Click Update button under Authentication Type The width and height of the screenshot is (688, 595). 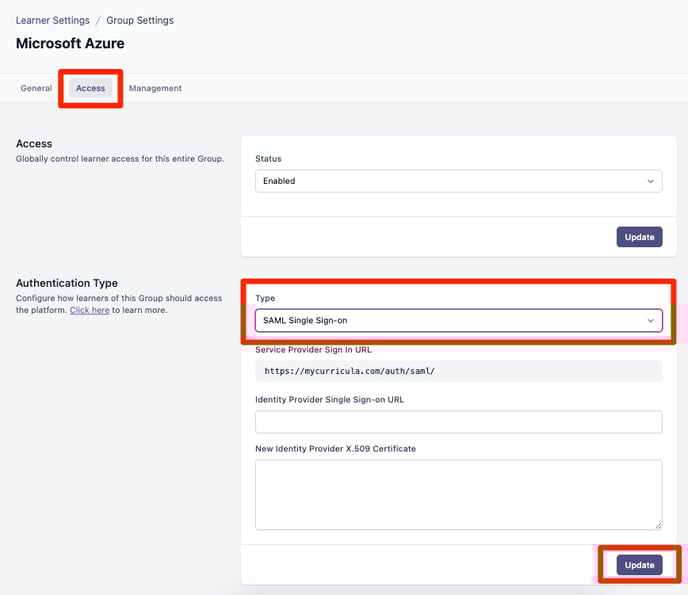[x=639, y=565]
